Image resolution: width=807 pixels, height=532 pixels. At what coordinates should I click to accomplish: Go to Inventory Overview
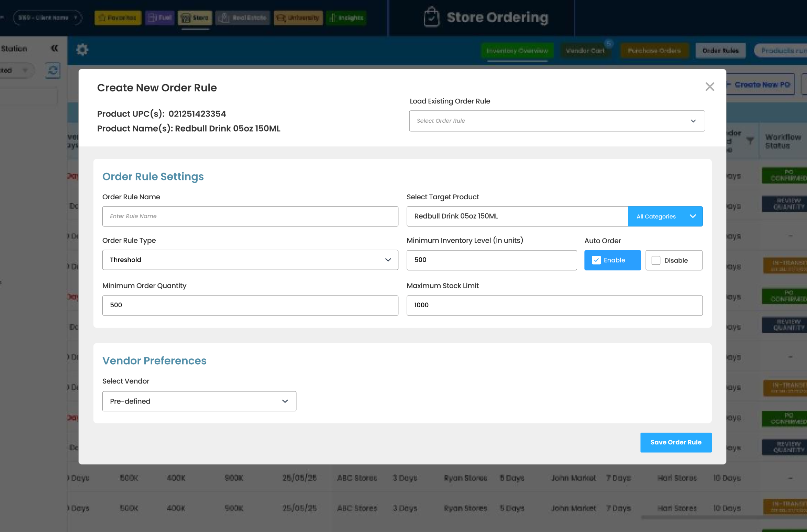pos(517,51)
